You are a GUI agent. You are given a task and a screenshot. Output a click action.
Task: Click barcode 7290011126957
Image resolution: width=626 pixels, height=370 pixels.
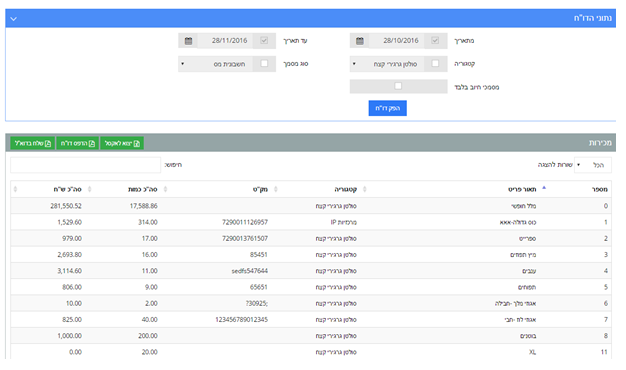tap(245, 222)
